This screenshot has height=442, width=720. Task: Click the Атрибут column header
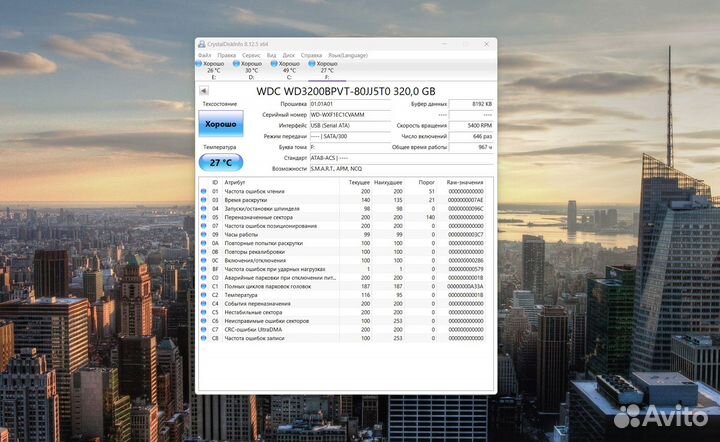pyautogui.click(x=235, y=183)
